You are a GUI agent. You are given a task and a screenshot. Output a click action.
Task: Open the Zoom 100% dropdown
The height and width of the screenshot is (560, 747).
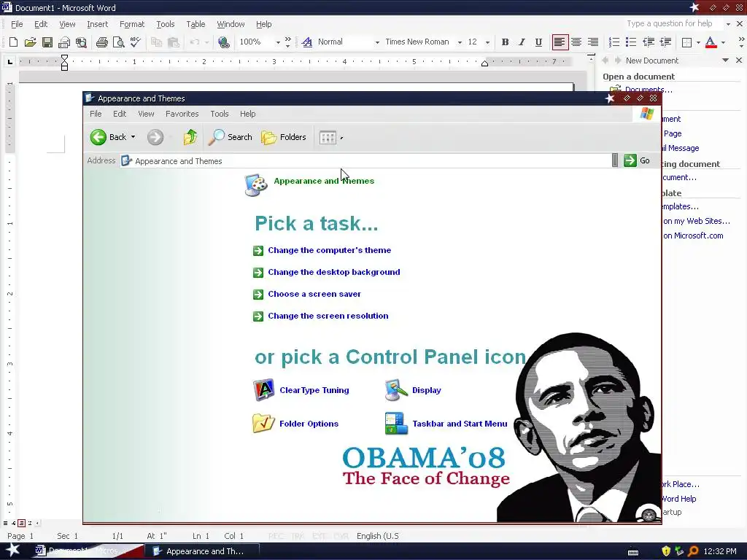[278, 42]
